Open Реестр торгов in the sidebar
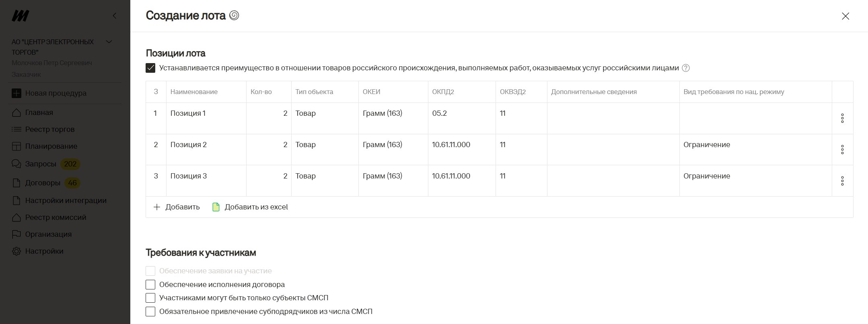Screen dimensions: 868x324 pos(49,129)
